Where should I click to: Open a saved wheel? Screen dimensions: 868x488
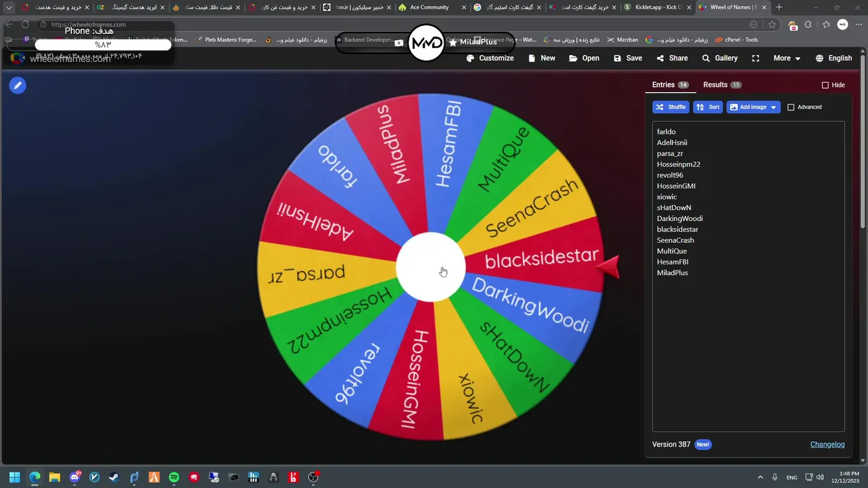point(584,58)
